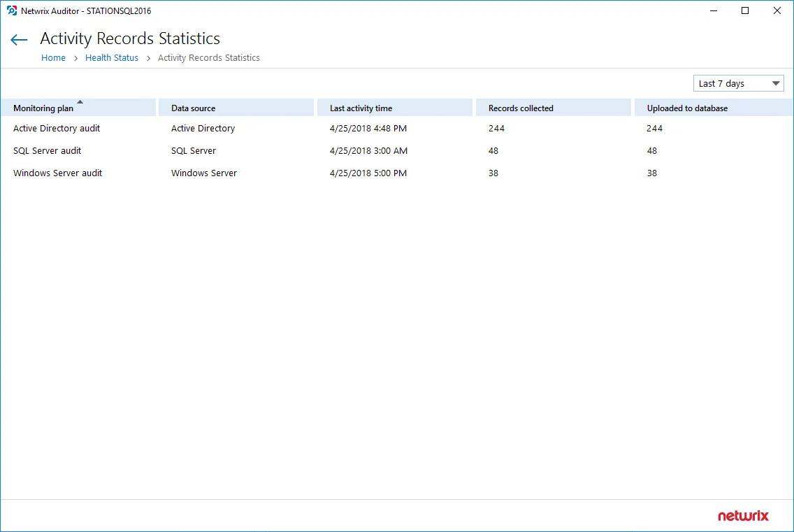Viewport: 794px width, 532px height.
Task: Minimize the Netwrix Auditor window
Action: 714,10
